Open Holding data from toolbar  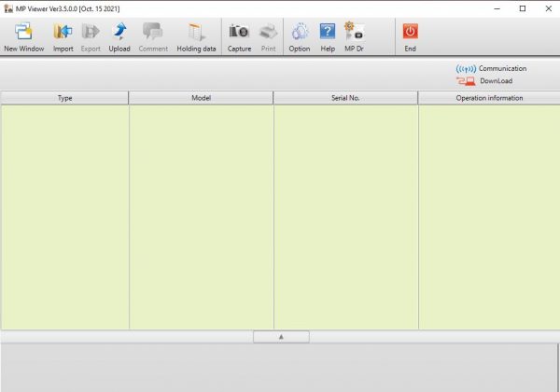point(196,36)
